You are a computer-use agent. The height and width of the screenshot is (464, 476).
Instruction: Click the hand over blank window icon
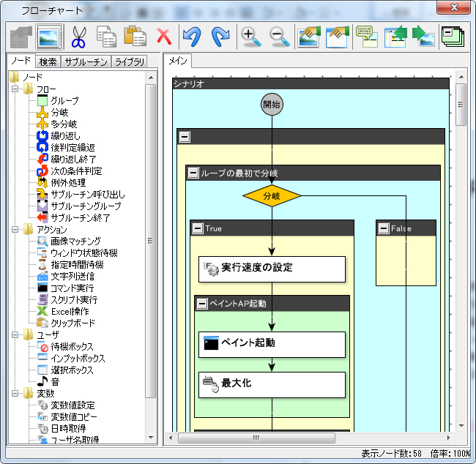[338, 37]
